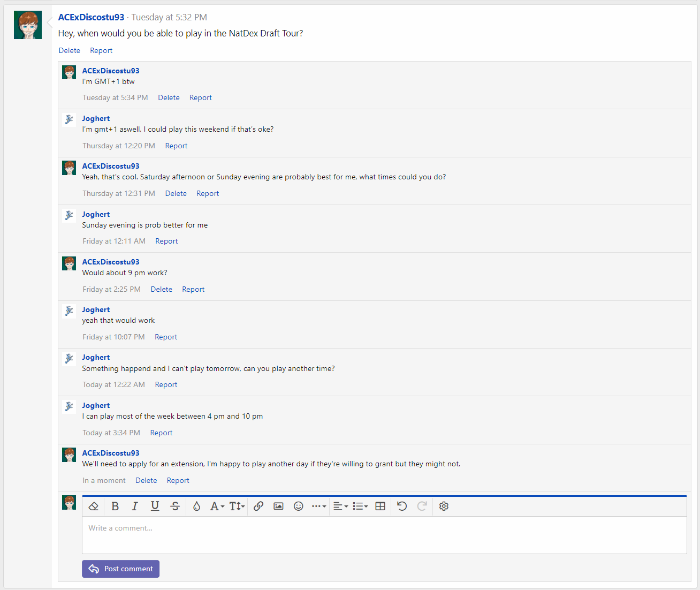The width and height of the screenshot is (700, 590).
Task: Click the "In a moment" timestamp
Action: (104, 481)
